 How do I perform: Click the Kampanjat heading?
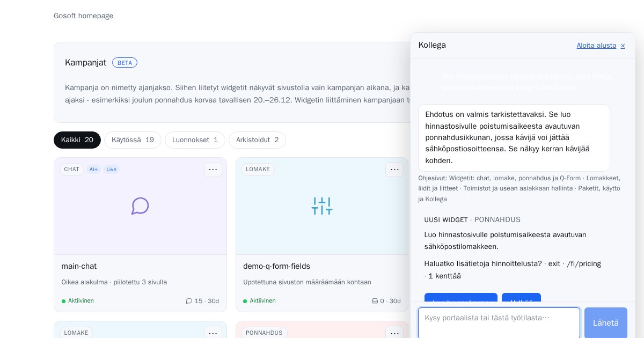pyautogui.click(x=85, y=63)
